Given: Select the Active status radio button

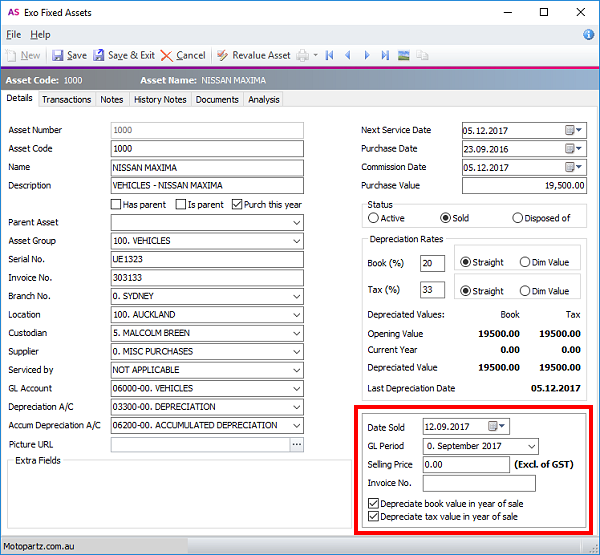Looking at the screenshot, I should tap(374, 218).
